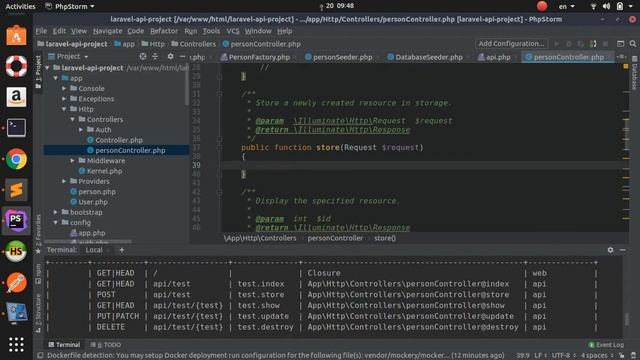Open the Event Log
The image size is (640, 360).
[606, 345]
